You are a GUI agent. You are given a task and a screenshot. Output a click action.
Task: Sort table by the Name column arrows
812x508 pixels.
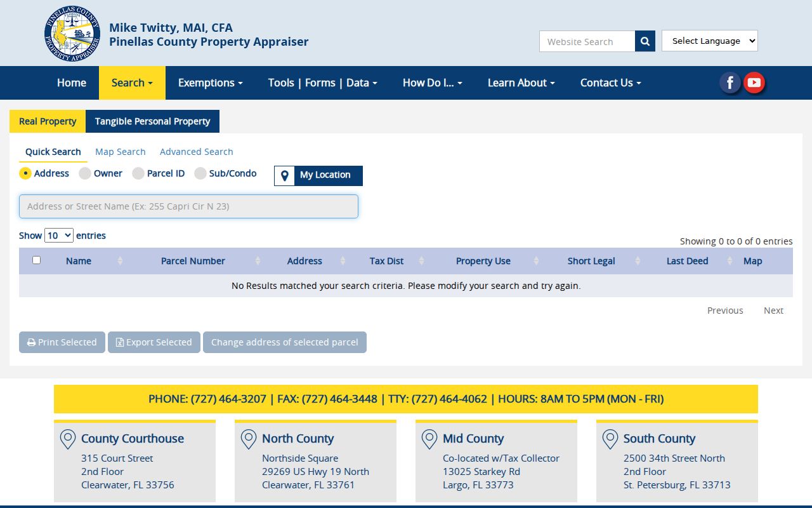point(120,261)
